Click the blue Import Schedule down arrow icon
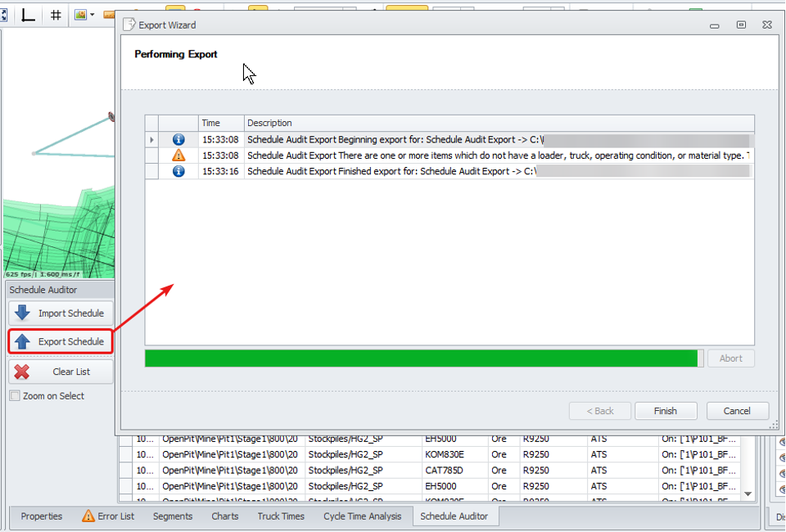Viewport: 786px width, 532px height. [x=22, y=313]
